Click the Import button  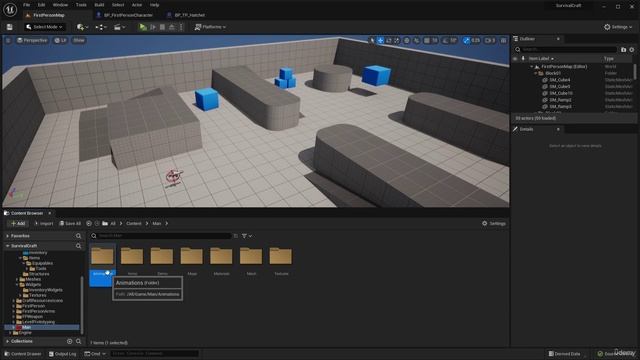point(44,224)
